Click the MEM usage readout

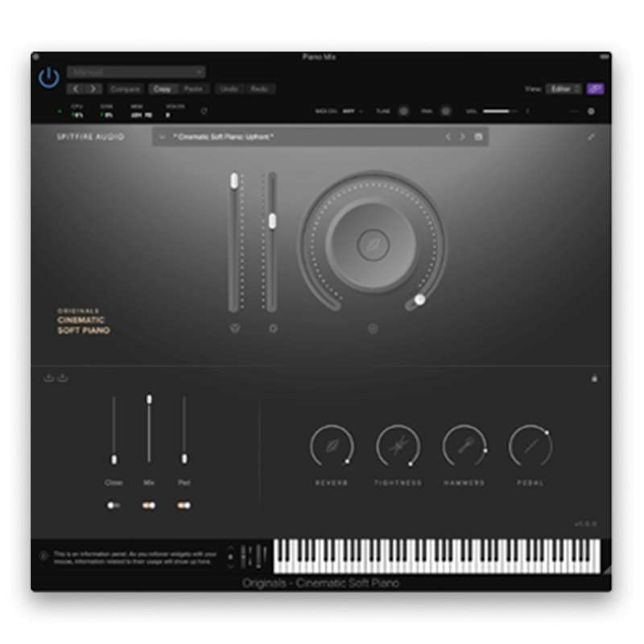[141, 111]
